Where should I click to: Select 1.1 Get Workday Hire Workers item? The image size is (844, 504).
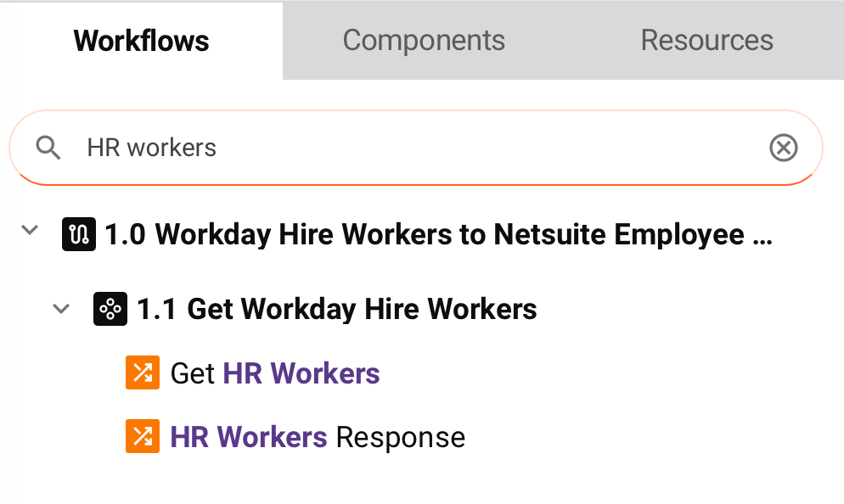pos(337,309)
